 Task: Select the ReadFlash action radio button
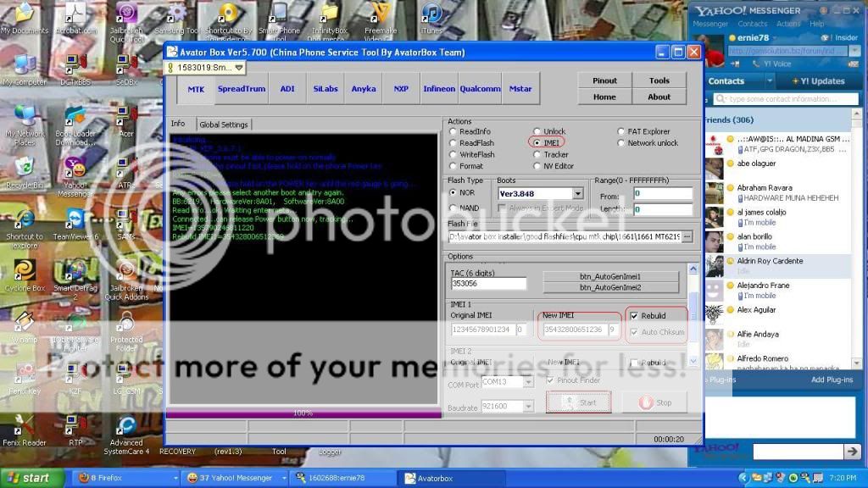point(453,143)
